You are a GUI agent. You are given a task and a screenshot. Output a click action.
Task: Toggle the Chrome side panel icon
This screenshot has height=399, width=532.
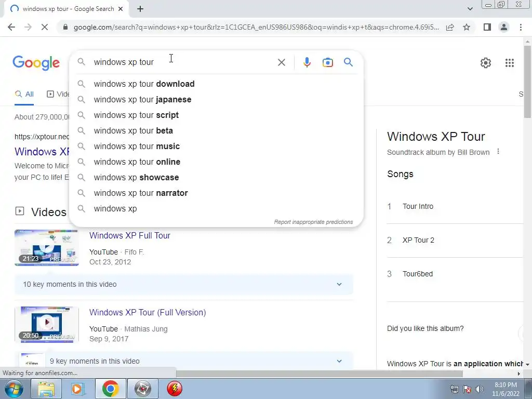[487, 27]
